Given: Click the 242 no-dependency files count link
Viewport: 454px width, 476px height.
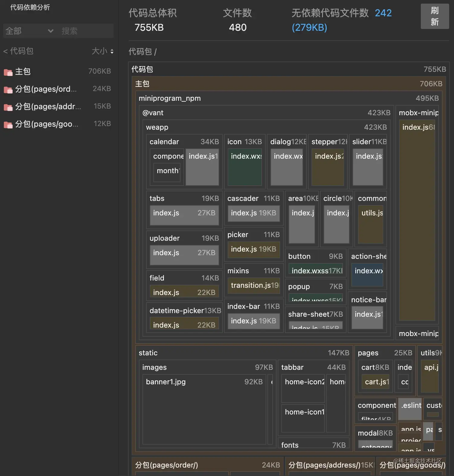Looking at the screenshot, I should click(383, 13).
